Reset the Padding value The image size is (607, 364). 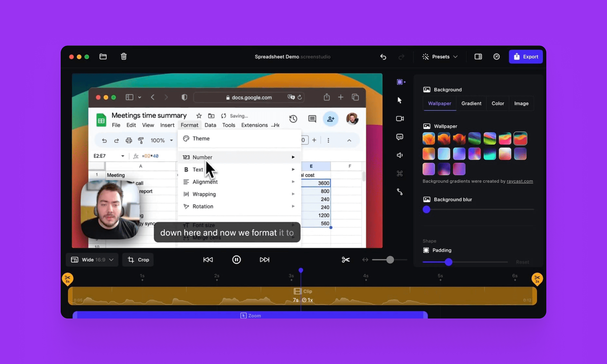tap(522, 262)
